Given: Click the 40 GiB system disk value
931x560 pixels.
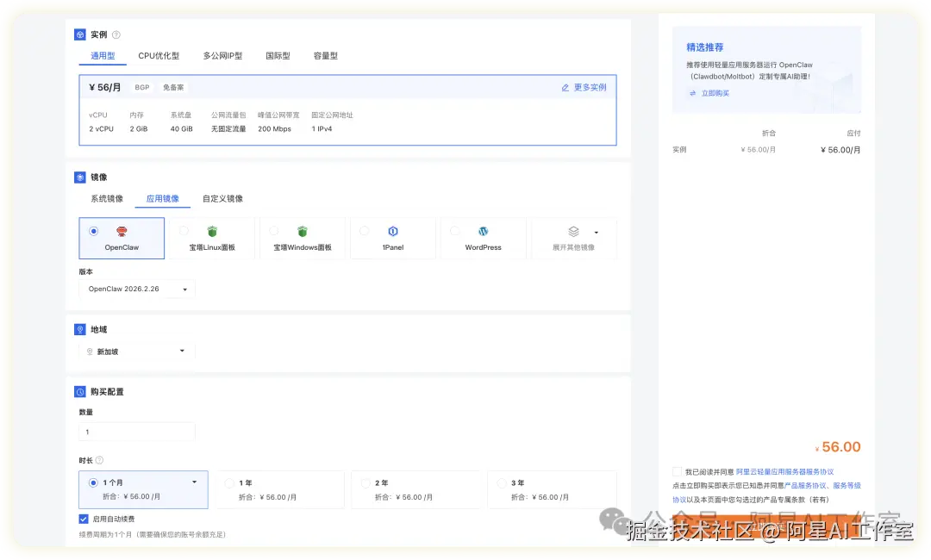Looking at the screenshot, I should coord(182,128).
